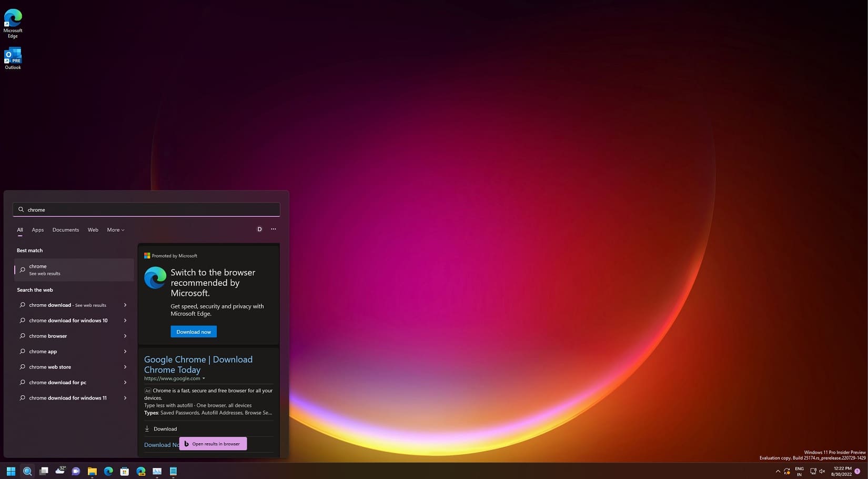Unmute the system volume in the tray
The image size is (868, 479).
pos(822,471)
